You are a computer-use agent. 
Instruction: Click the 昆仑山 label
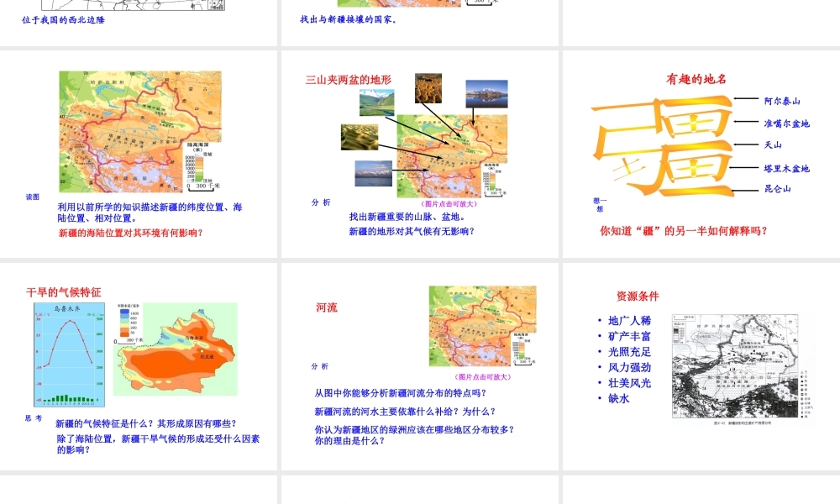[x=777, y=188]
